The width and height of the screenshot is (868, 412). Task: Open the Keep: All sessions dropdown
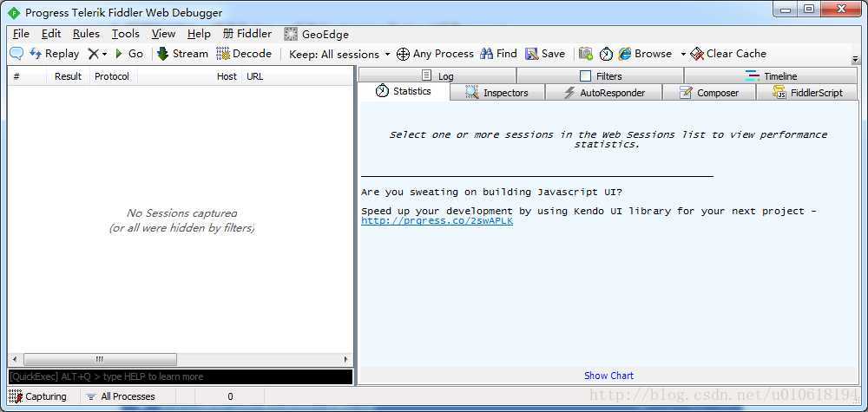pyautogui.click(x=339, y=54)
